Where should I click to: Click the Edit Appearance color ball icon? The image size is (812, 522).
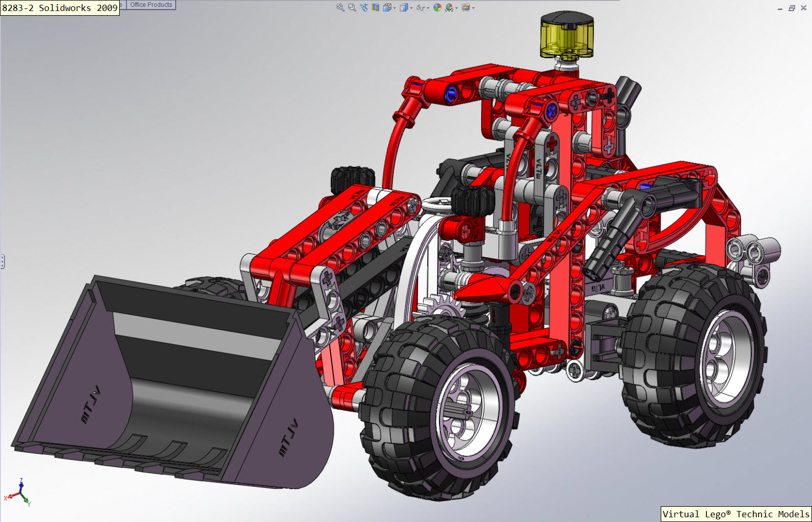click(437, 7)
